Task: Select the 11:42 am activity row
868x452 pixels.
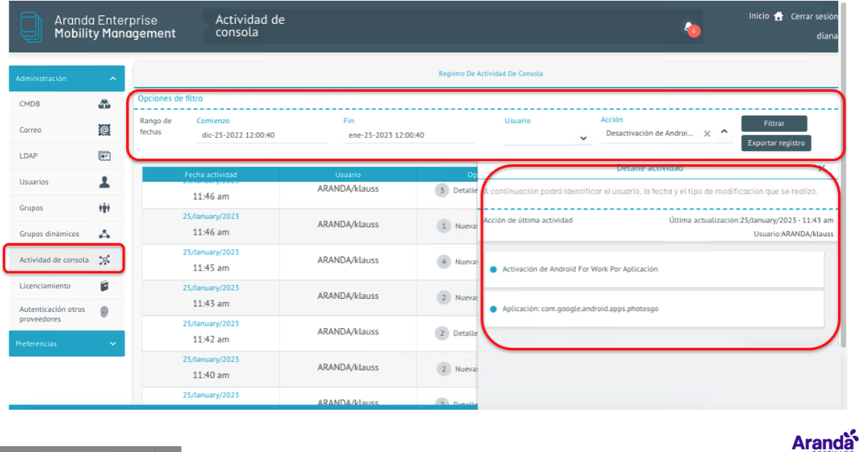Action: coord(310,333)
